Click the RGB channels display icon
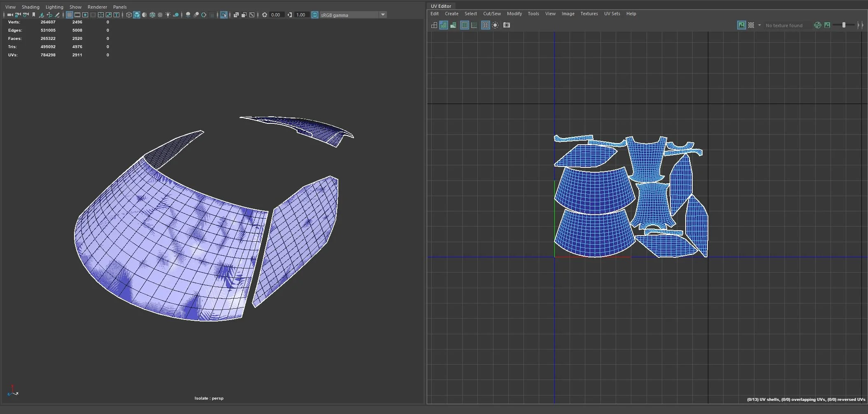 (817, 25)
